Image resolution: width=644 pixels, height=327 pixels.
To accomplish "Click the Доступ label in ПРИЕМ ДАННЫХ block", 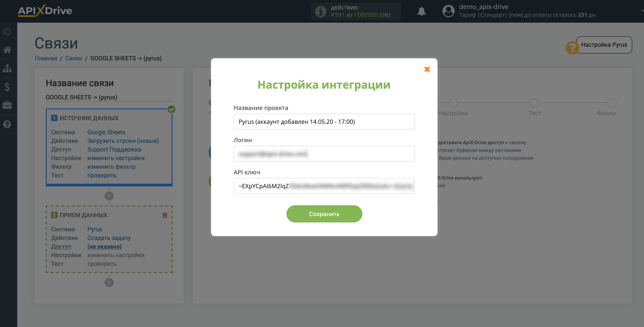I will tap(61, 246).
